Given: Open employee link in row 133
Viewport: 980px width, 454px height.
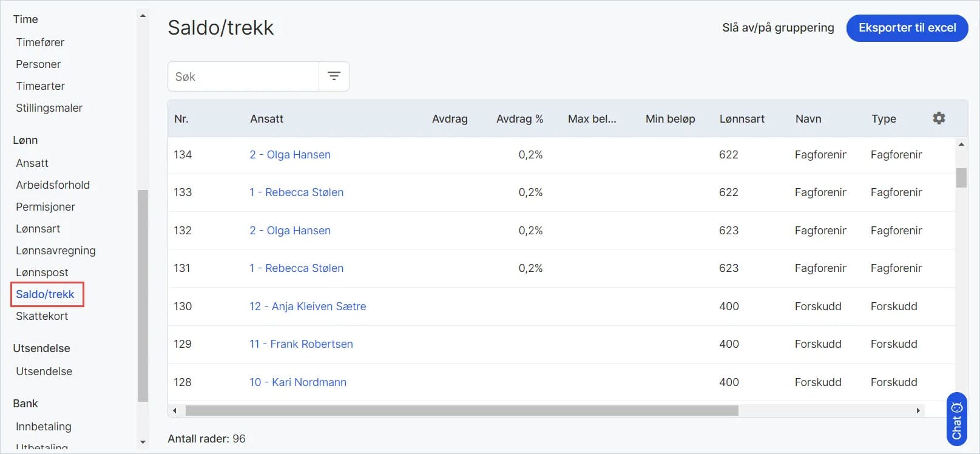Looking at the screenshot, I should pos(297,192).
